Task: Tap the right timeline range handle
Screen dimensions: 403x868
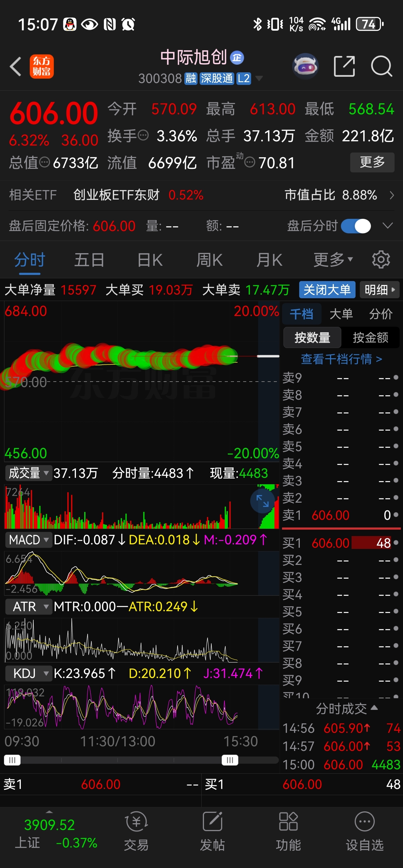Action: (230, 760)
